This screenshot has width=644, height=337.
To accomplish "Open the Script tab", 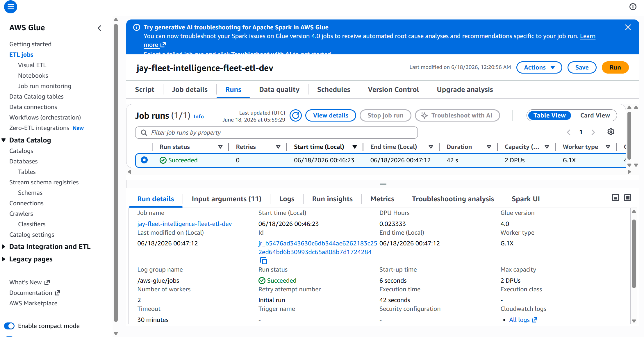I will coord(145,90).
